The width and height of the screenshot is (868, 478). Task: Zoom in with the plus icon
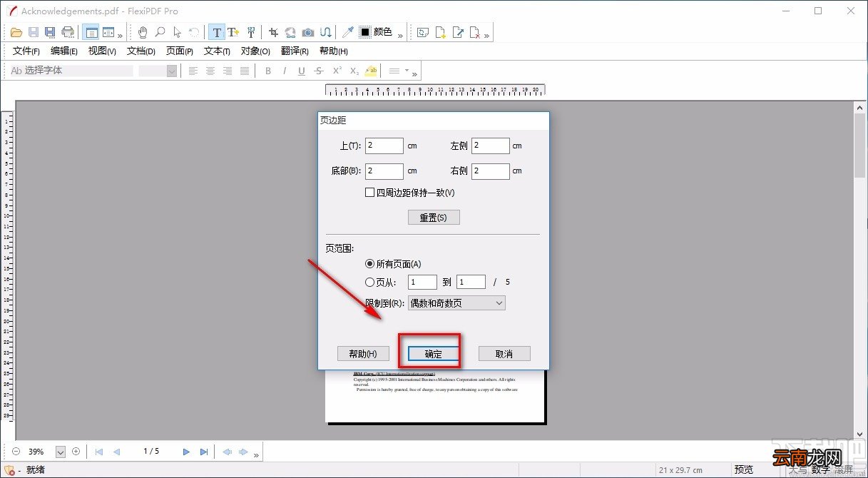(x=76, y=452)
